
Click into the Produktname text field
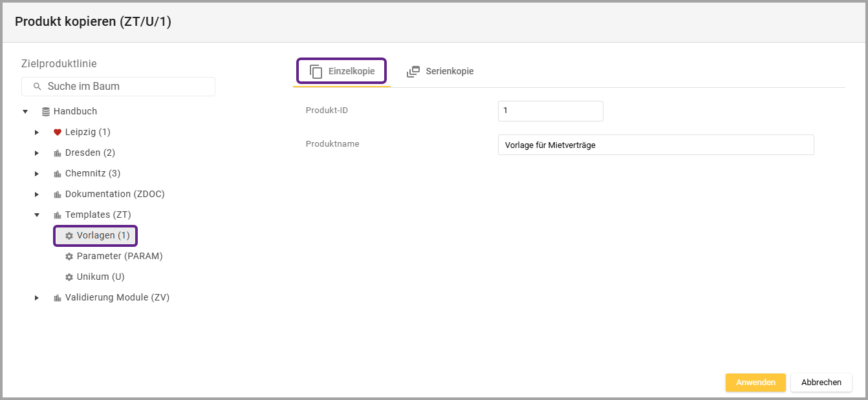[655, 145]
